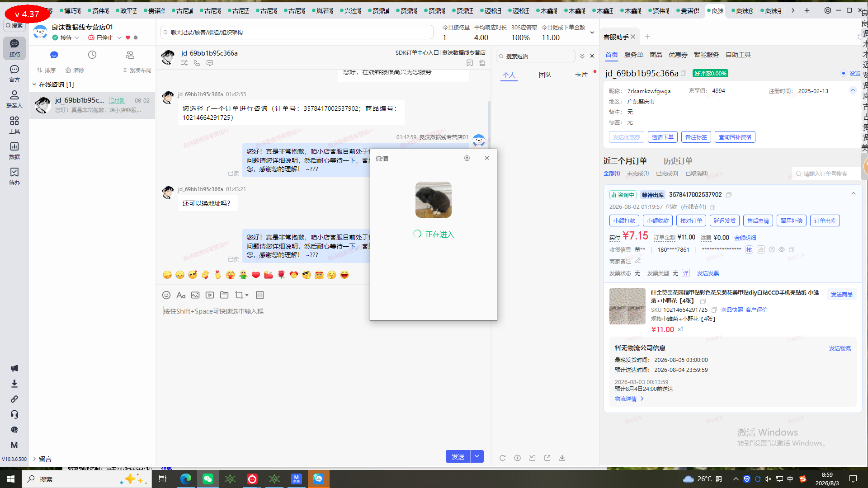The width and height of the screenshot is (868, 488).
Task: Click 查询国补资格 button
Action: 735,137
